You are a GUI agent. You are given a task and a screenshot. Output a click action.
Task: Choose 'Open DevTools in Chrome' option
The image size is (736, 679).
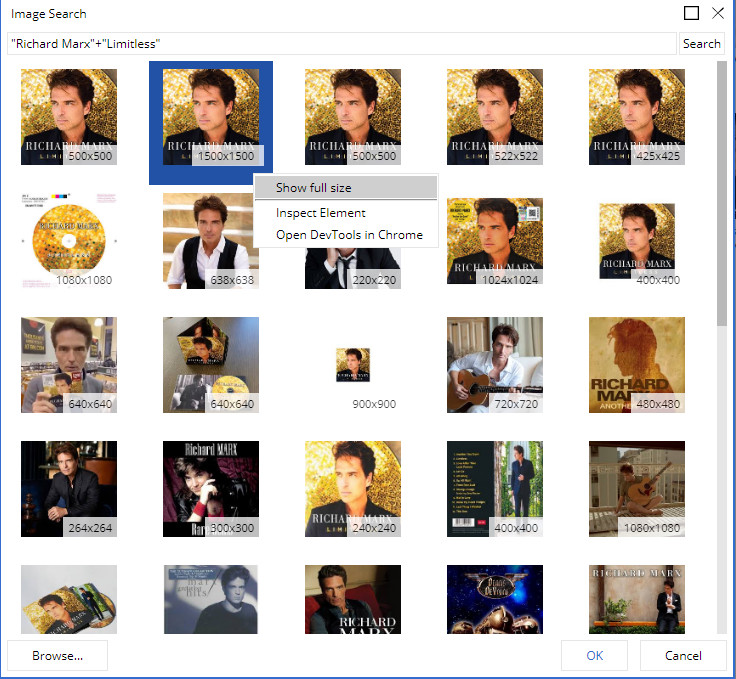click(349, 235)
